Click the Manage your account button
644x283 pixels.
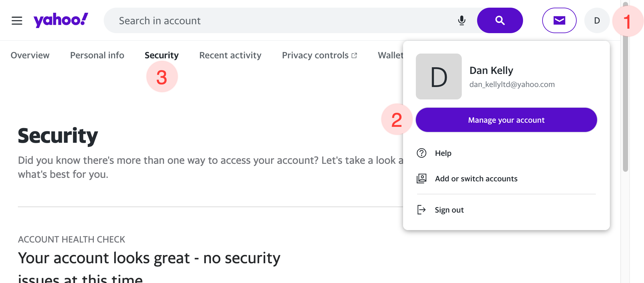coord(506,120)
